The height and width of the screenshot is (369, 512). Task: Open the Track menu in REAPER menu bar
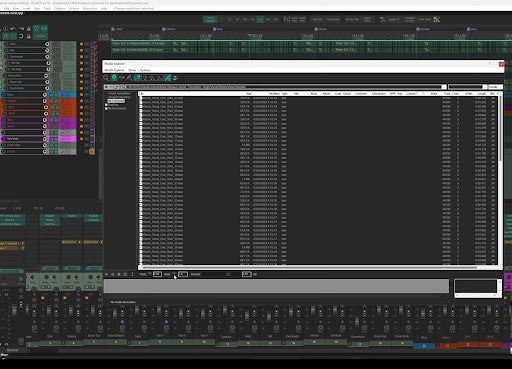click(x=47, y=8)
